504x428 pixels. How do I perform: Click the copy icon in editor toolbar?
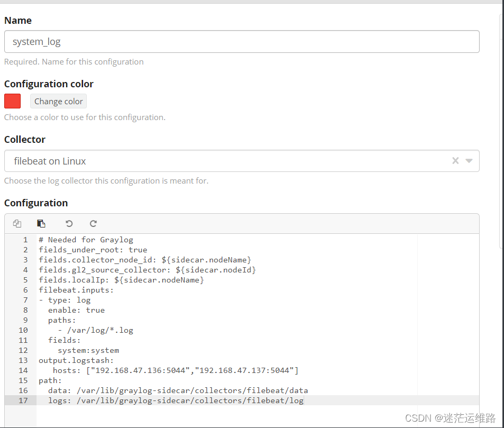point(17,223)
